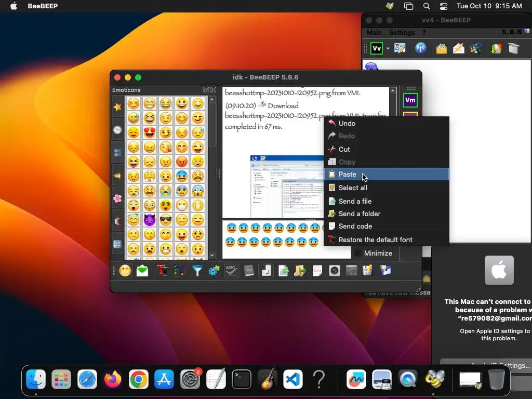Screen dimensions: 532x399
Task: Insert the blue cold-sweat face emoticon
Action: tap(182, 176)
